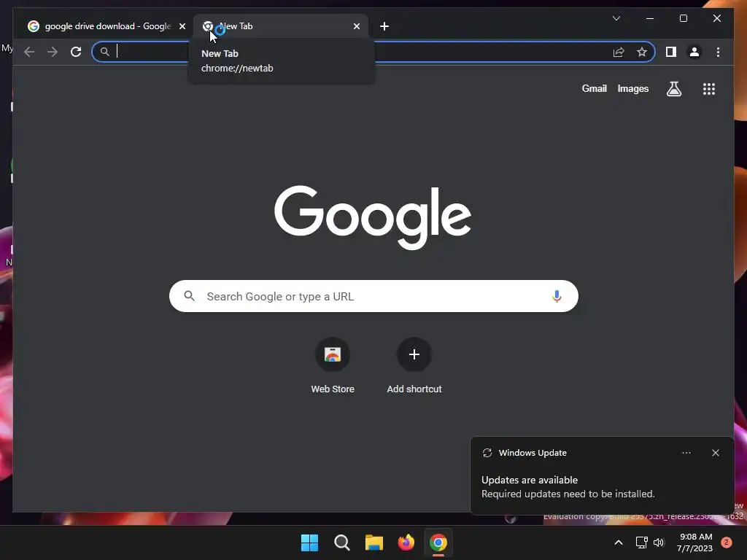Expand the tab search dropdown arrow
Screen dimensions: 747x560
pyautogui.click(x=616, y=18)
